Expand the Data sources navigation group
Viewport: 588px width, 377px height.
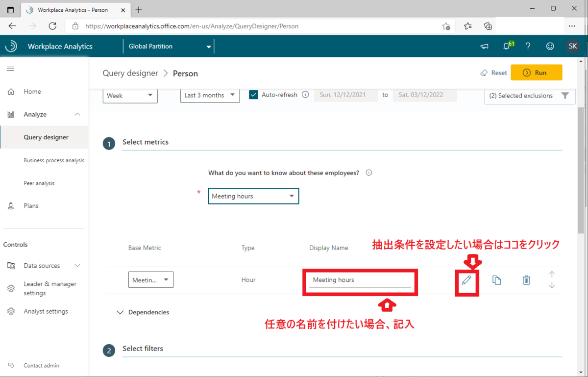[77, 265]
